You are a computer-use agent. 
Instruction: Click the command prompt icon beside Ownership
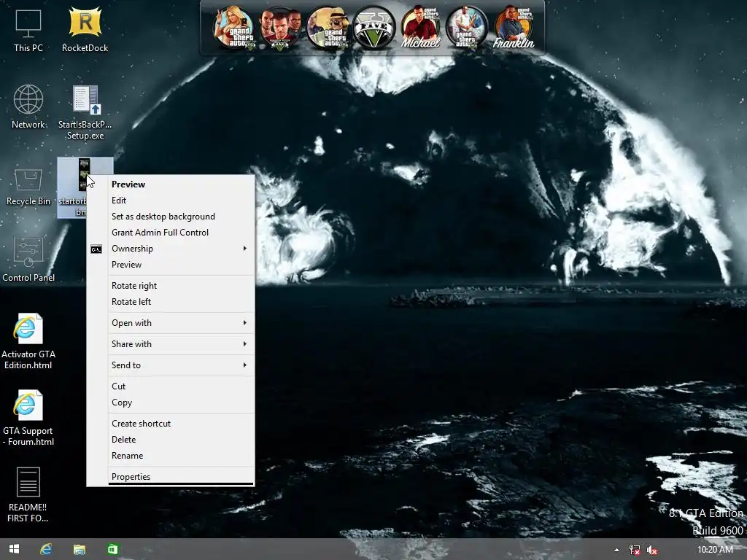[x=96, y=249]
